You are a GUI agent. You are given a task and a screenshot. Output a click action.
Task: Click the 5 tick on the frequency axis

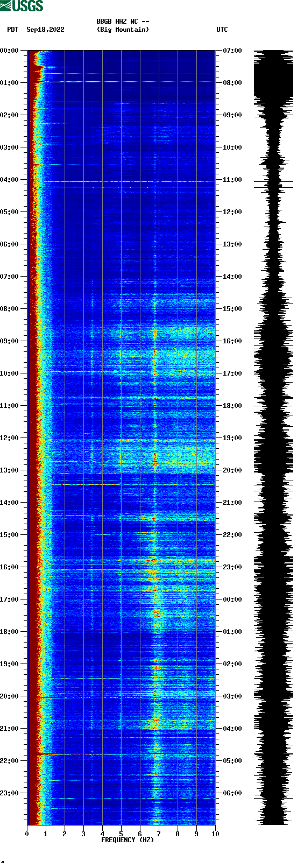121,834
